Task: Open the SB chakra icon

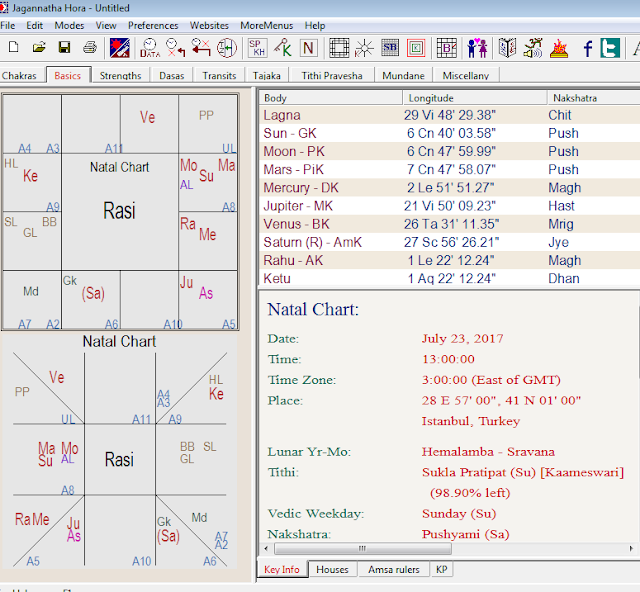Action: pos(390,48)
